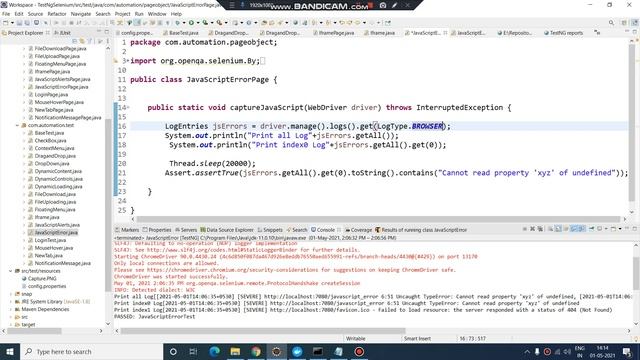
Task: Collapse com.automation.test package
Action: coord(17,125)
